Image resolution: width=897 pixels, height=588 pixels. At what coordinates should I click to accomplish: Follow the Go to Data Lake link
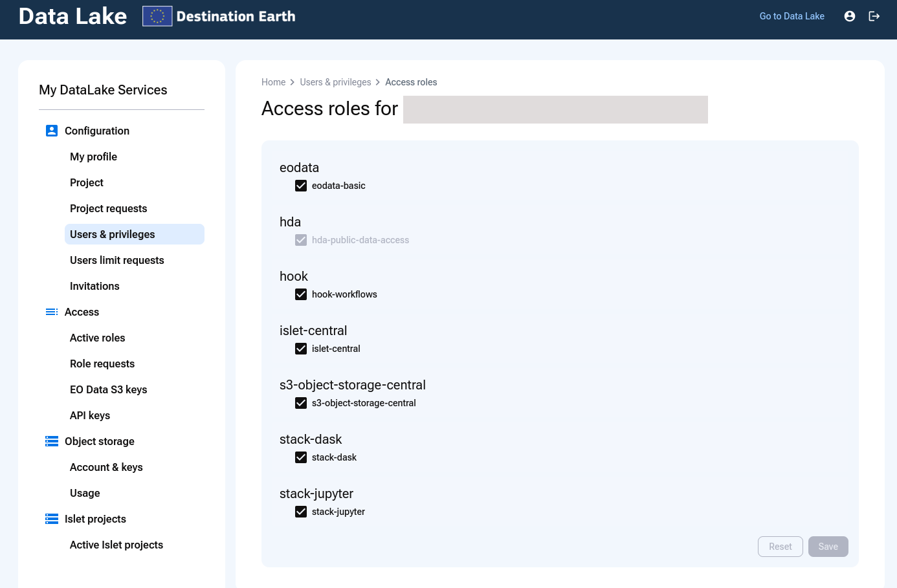792,16
